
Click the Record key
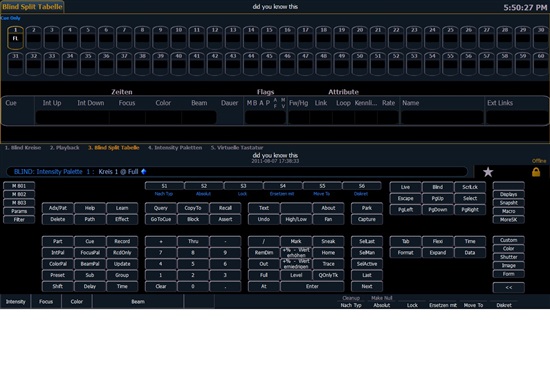pyautogui.click(x=122, y=241)
